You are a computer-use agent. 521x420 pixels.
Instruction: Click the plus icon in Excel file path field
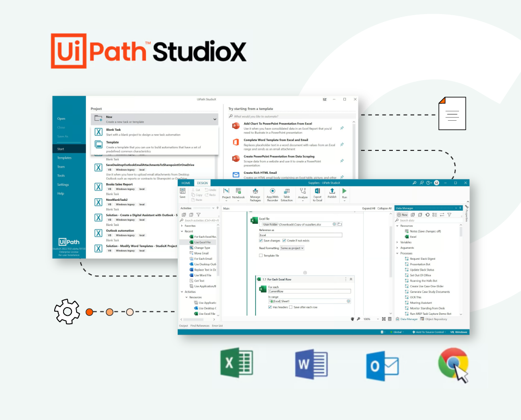coord(334,224)
